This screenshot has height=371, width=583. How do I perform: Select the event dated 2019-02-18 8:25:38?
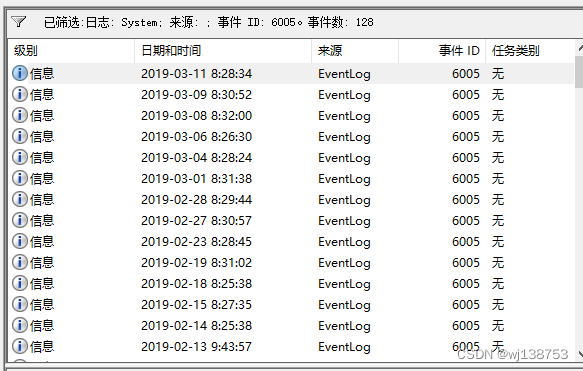(x=291, y=283)
